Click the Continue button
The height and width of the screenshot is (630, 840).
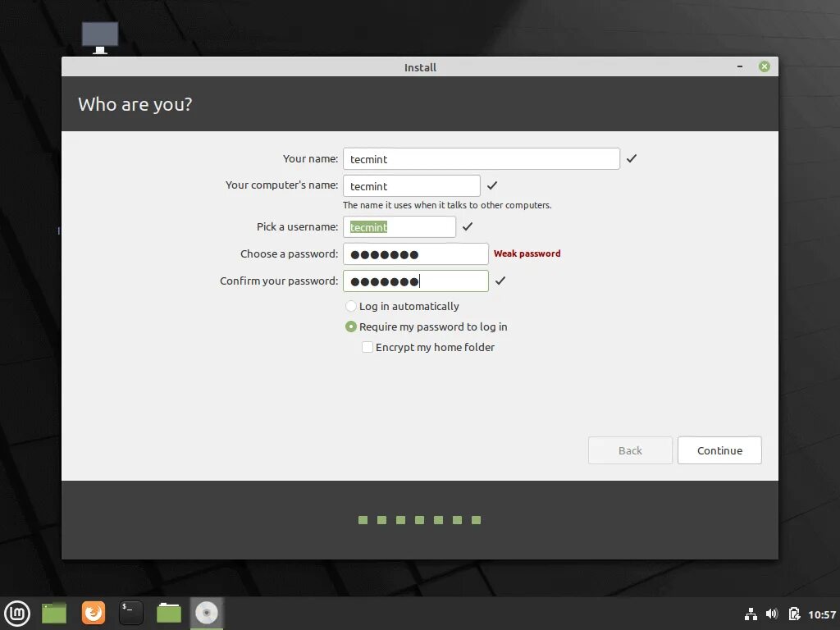(x=719, y=450)
